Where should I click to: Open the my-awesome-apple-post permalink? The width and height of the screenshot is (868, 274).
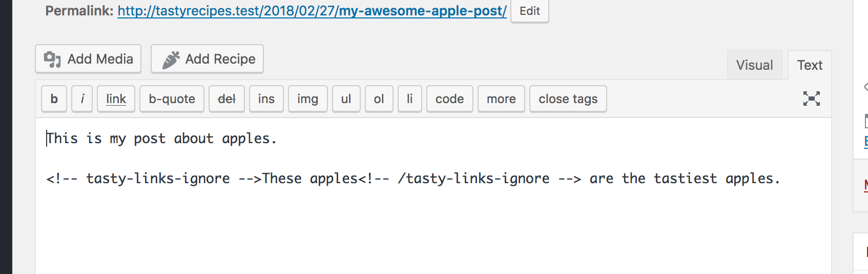pos(312,11)
